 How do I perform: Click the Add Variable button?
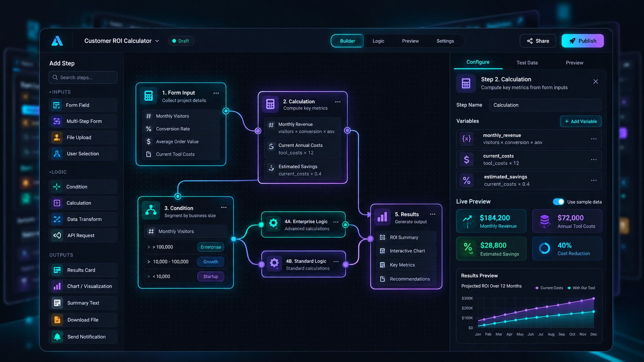[580, 121]
